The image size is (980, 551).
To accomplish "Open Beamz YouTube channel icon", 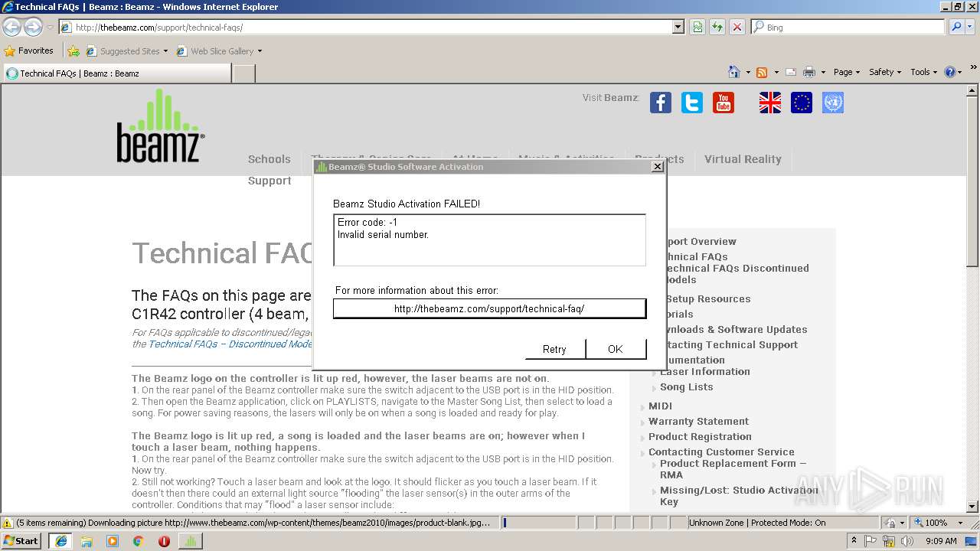I will 724,103.
